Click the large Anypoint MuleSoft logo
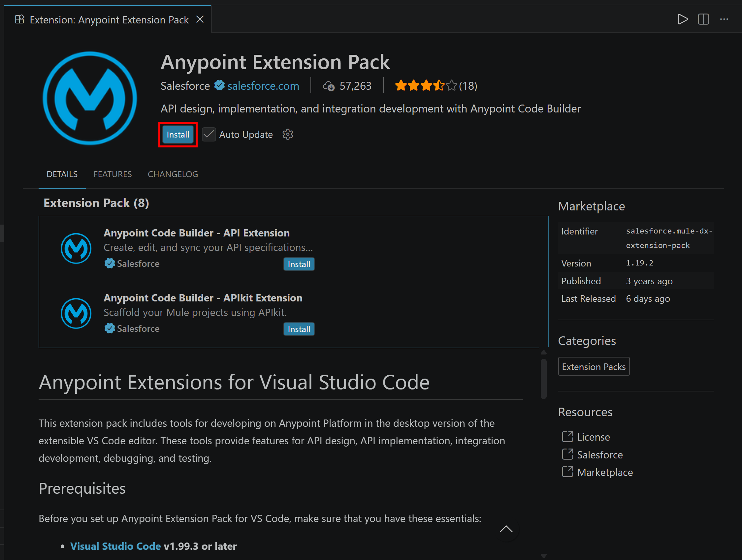Image resolution: width=742 pixels, height=560 pixels. click(89, 98)
